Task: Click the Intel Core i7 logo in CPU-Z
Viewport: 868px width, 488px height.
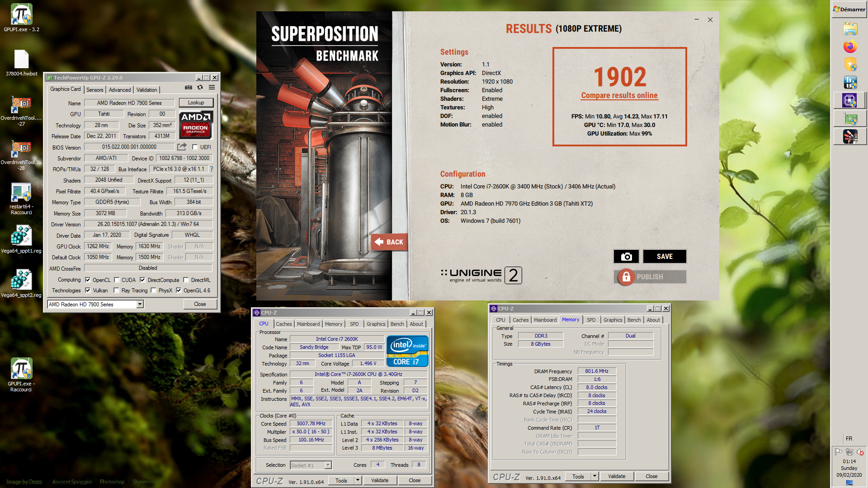Action: point(407,351)
